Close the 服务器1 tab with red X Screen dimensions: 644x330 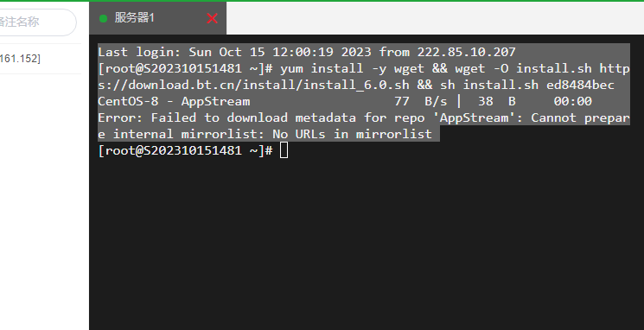click(212, 18)
